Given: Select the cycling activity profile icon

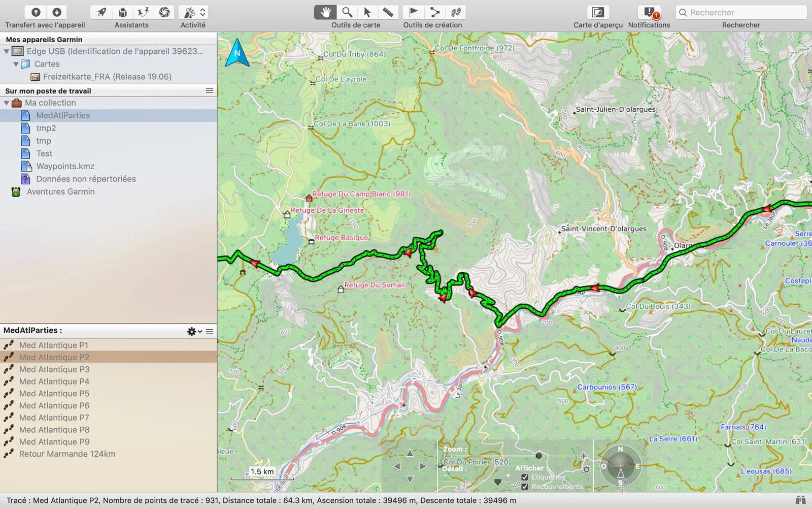Looking at the screenshot, I should [189, 12].
